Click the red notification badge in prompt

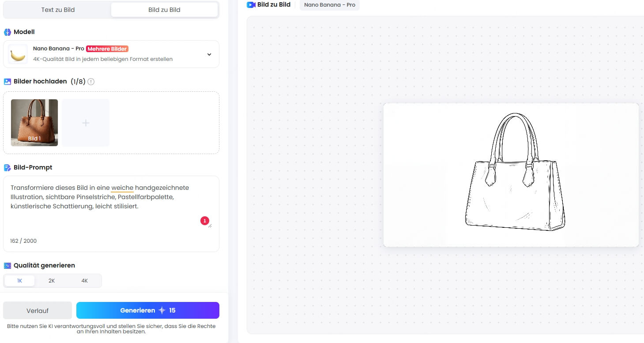pyautogui.click(x=204, y=221)
